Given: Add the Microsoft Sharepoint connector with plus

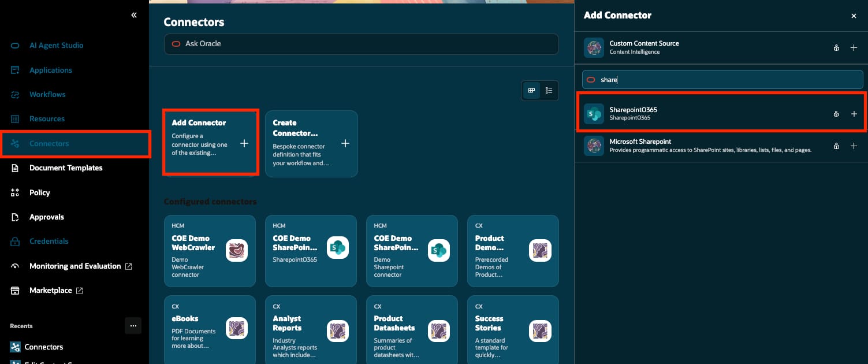Looking at the screenshot, I should coord(854,146).
